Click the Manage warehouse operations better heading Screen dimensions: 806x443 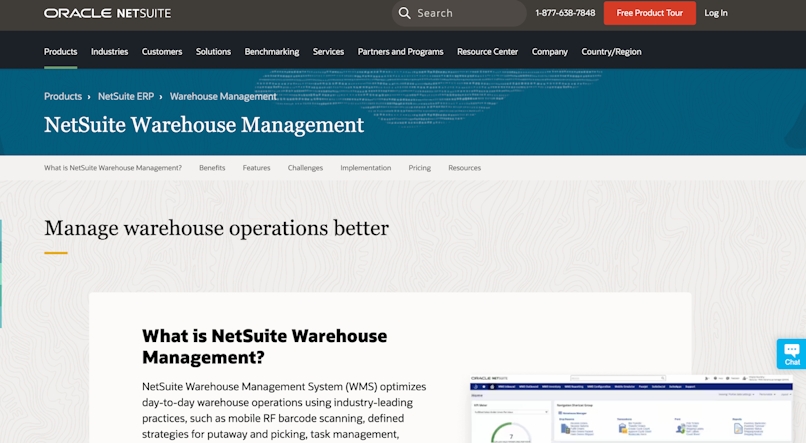(x=216, y=228)
